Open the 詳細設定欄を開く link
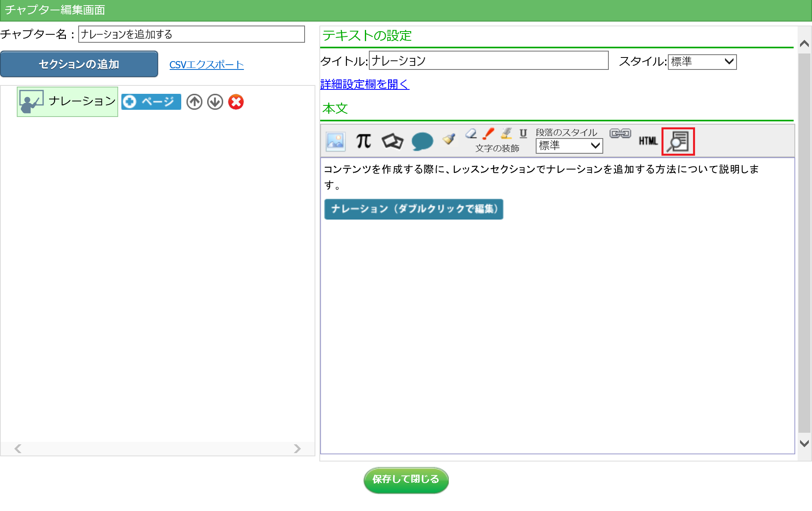 [364, 84]
